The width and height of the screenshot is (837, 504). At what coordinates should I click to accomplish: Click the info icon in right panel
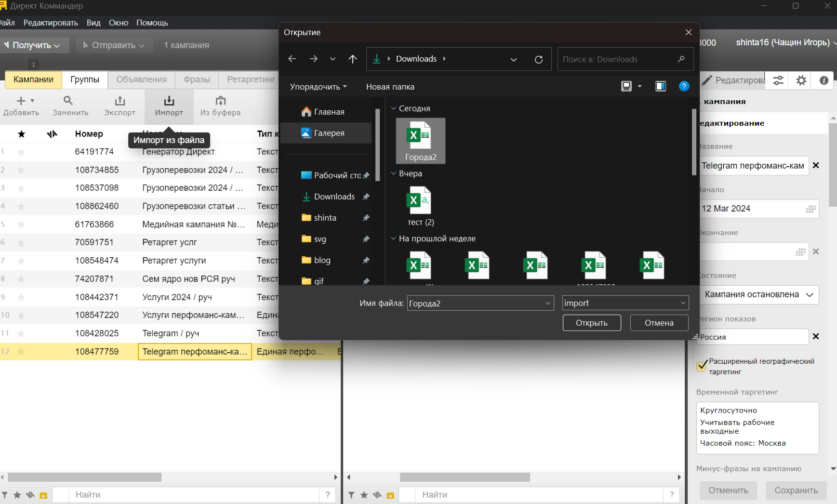824,80
